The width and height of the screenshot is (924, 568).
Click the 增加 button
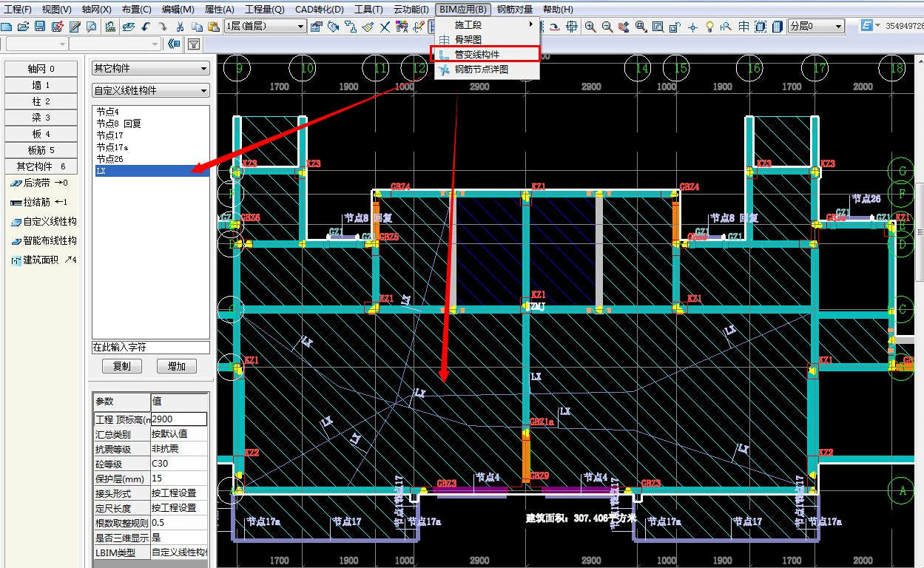click(176, 366)
